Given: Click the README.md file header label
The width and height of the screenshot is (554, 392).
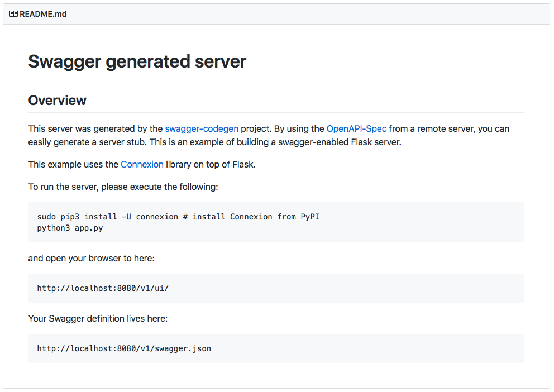Looking at the screenshot, I should click(x=43, y=14).
